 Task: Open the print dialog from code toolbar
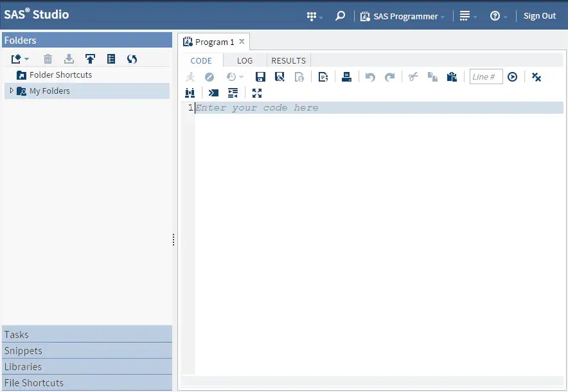pyautogui.click(x=346, y=76)
